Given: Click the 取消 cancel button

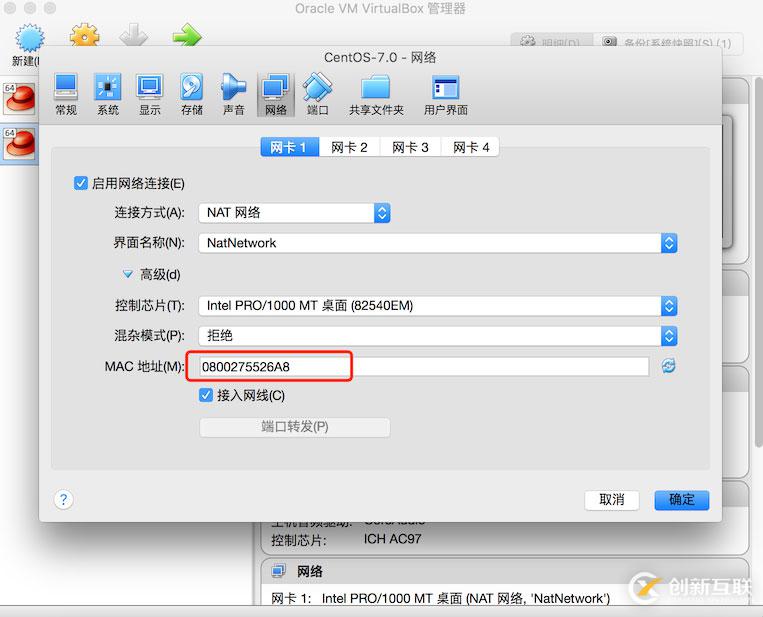Looking at the screenshot, I should (x=612, y=500).
